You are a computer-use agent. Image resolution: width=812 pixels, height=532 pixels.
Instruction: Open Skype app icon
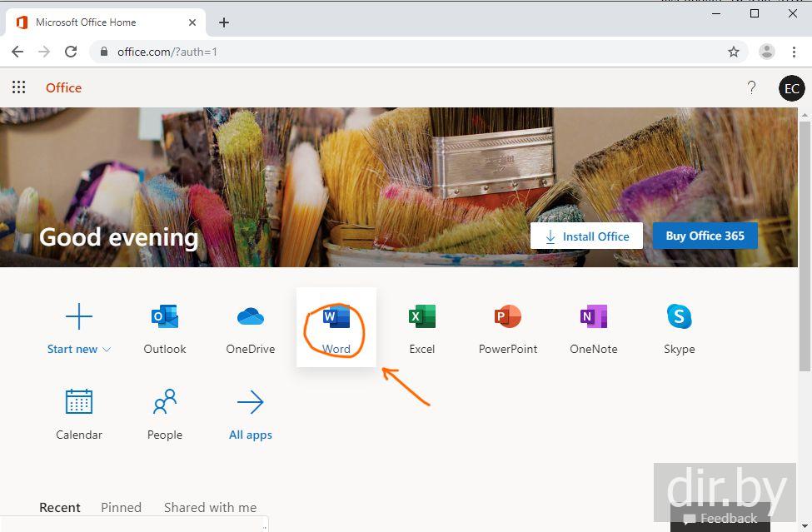680,329
